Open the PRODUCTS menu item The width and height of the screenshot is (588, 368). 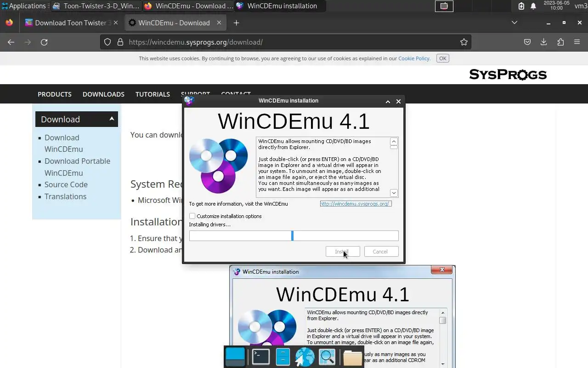point(55,94)
